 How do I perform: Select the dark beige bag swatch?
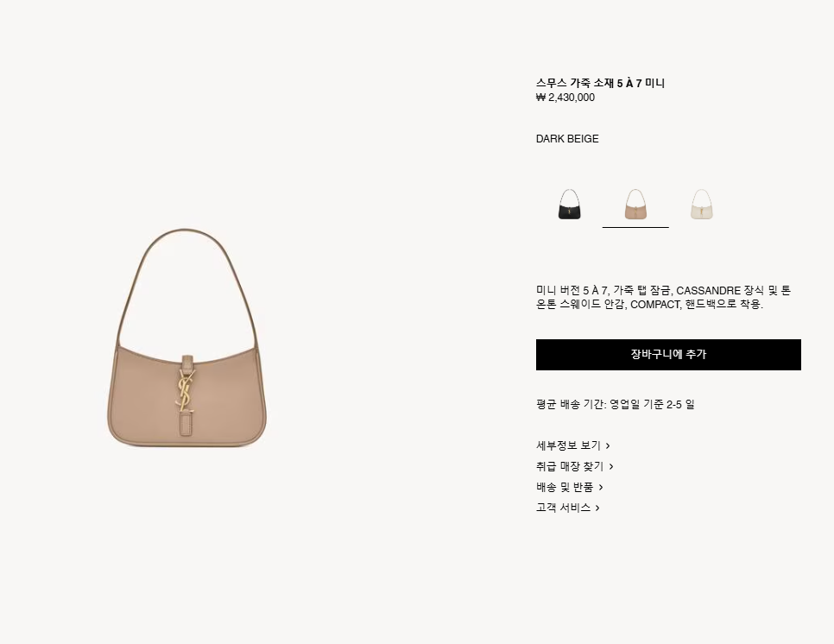tap(635, 205)
